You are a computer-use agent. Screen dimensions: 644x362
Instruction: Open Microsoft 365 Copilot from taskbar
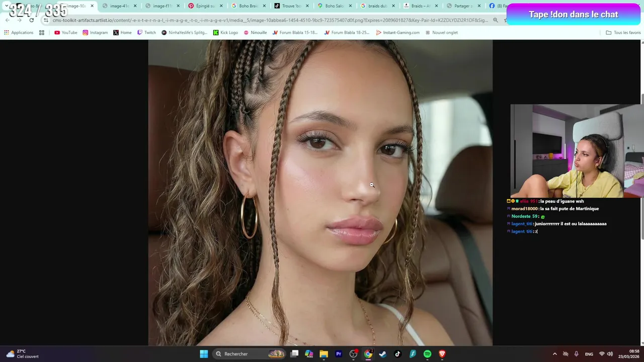[x=309, y=354]
